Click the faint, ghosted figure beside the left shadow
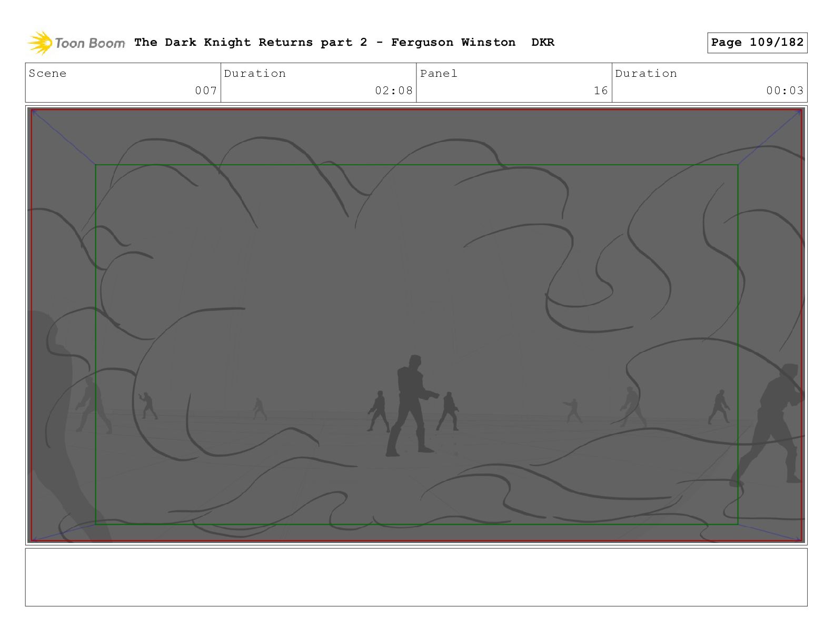The height and width of the screenshot is (644, 834). (x=93, y=405)
